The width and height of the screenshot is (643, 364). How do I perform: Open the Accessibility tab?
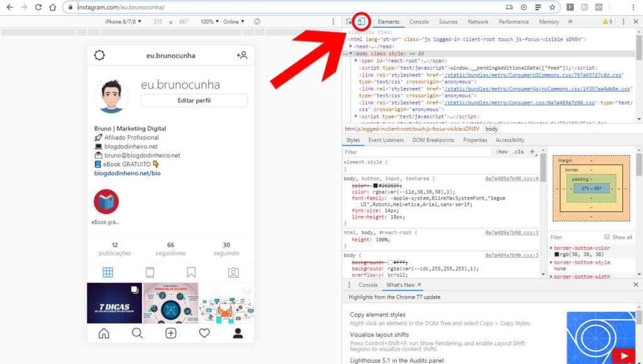(510, 140)
